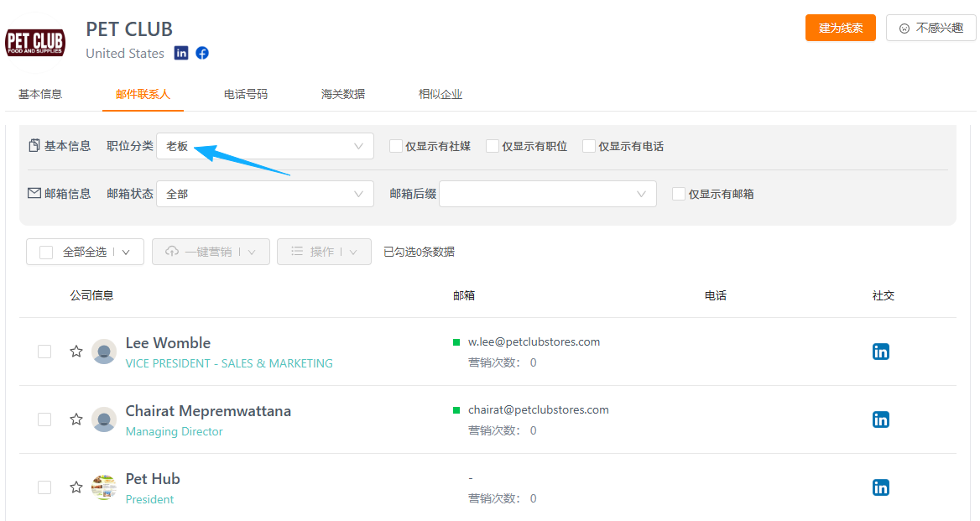Screen dimensions: 980x521
Task: Click the 邮箱信息 envelope icon
Action: pyautogui.click(x=34, y=193)
